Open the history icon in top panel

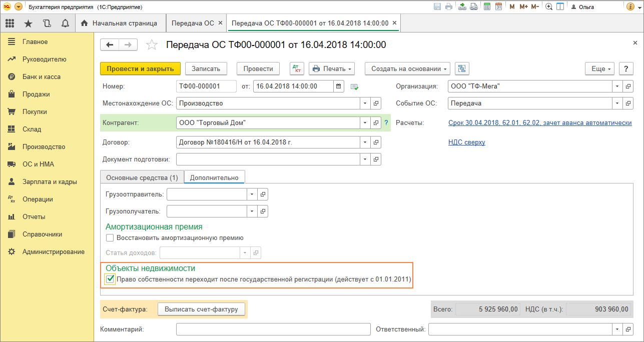coord(47,23)
